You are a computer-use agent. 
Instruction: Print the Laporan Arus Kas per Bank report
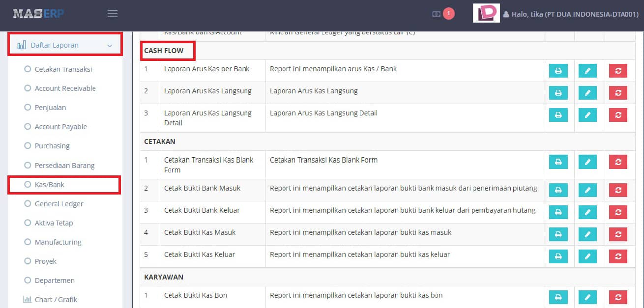tap(558, 70)
